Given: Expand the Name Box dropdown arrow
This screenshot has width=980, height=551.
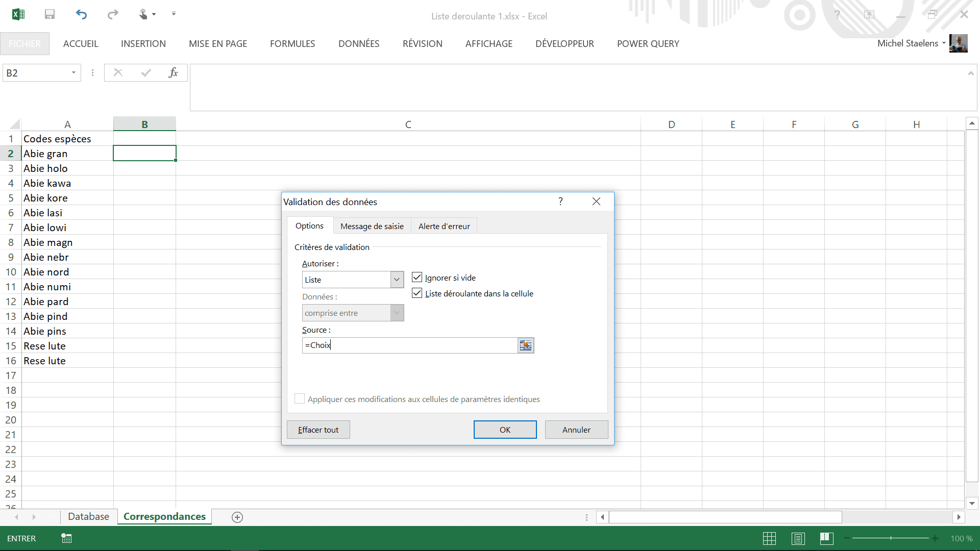Looking at the screenshot, I should coord(73,73).
